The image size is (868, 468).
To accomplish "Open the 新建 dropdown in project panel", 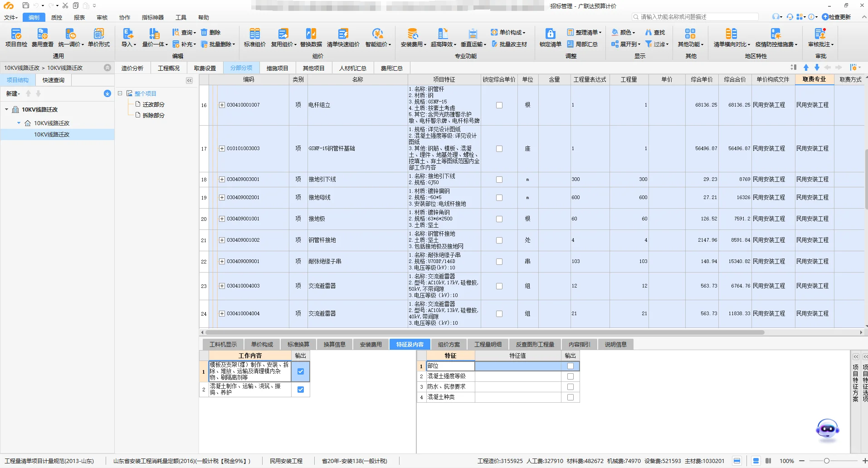I will (13, 93).
